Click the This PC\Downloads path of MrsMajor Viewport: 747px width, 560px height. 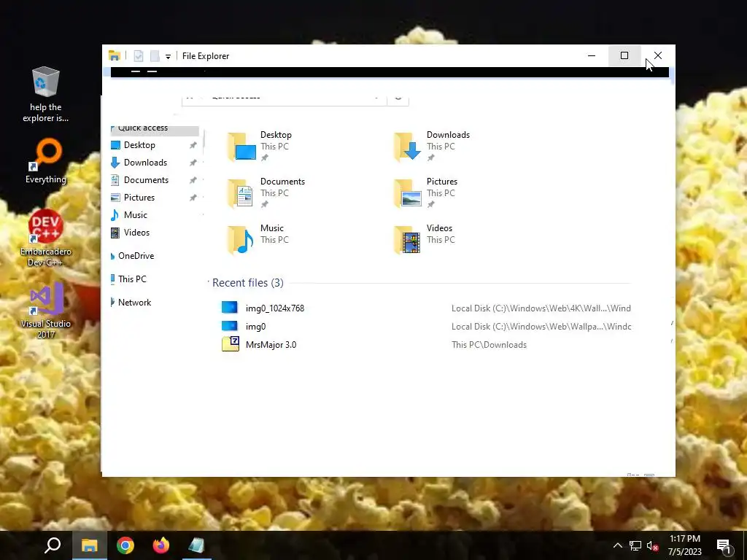point(489,345)
